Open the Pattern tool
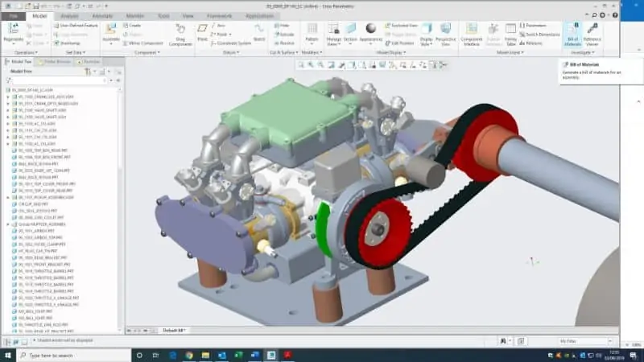The height and width of the screenshot is (362, 644). pos(312,32)
